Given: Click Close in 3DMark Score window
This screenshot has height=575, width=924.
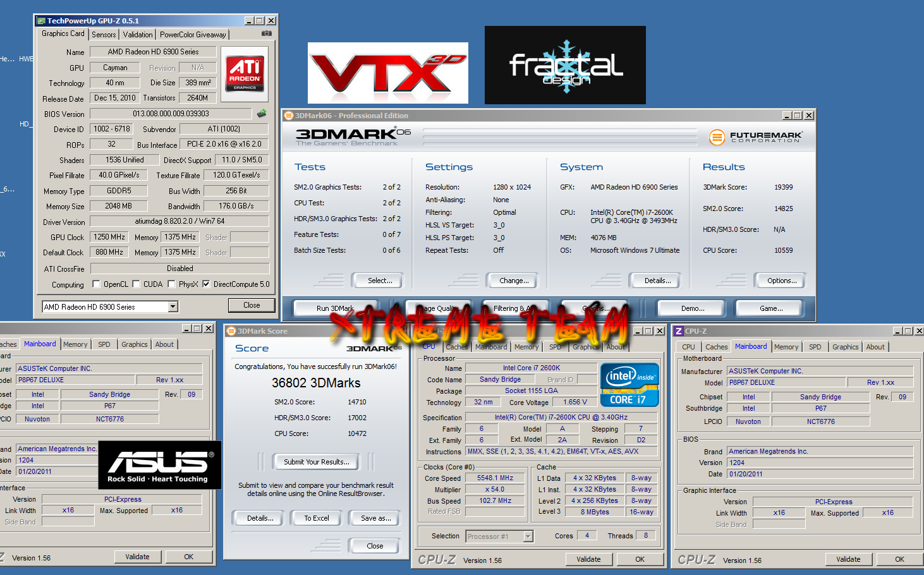Looking at the screenshot, I should point(375,546).
